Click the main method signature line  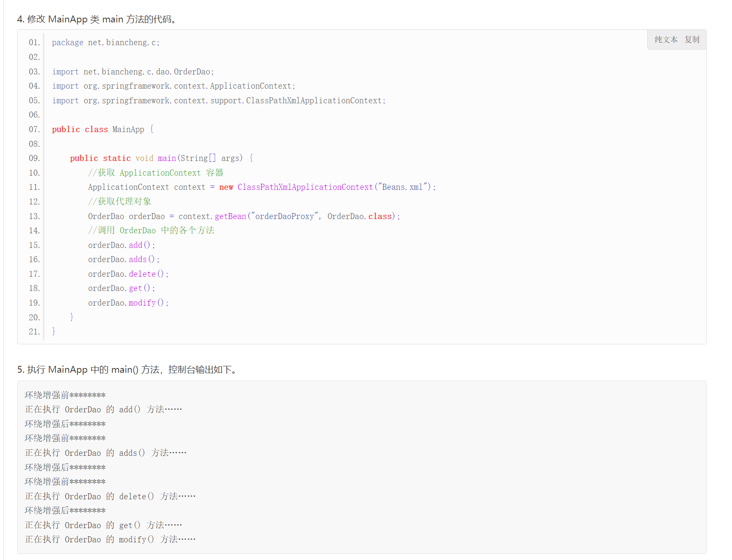pos(161,158)
